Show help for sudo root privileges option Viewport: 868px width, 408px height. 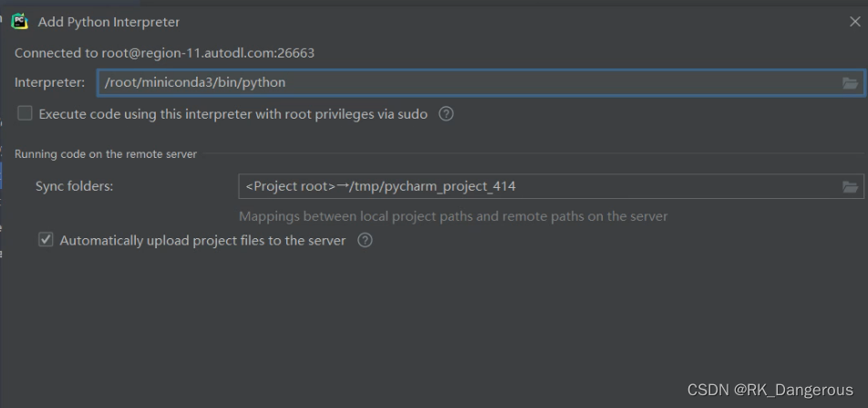coord(446,114)
